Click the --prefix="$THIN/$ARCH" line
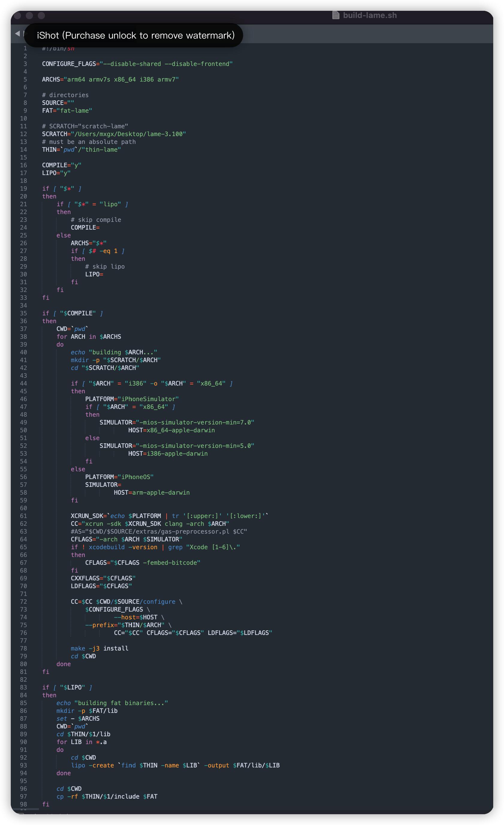 128,625
